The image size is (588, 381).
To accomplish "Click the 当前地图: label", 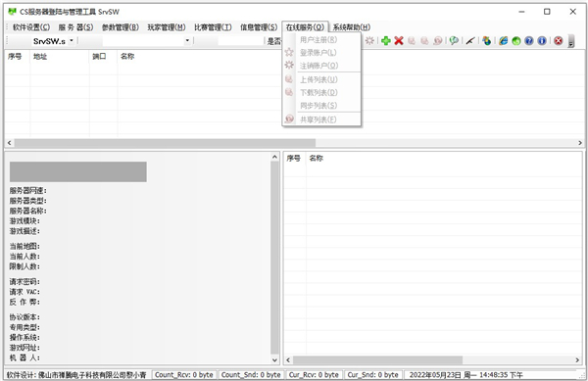I will 24,246.
